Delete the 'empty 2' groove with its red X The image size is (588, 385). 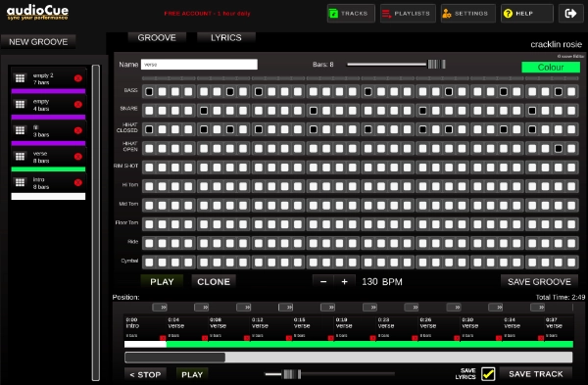[78, 78]
